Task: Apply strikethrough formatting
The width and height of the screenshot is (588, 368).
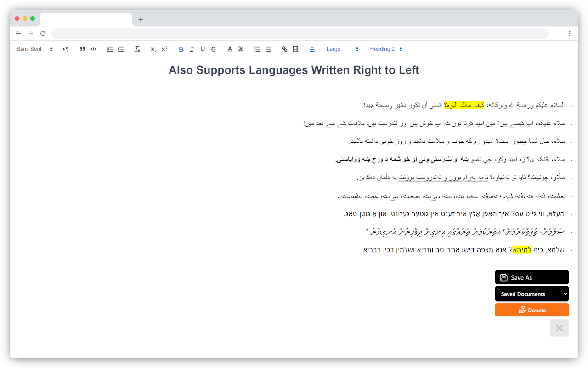Action: (x=214, y=49)
